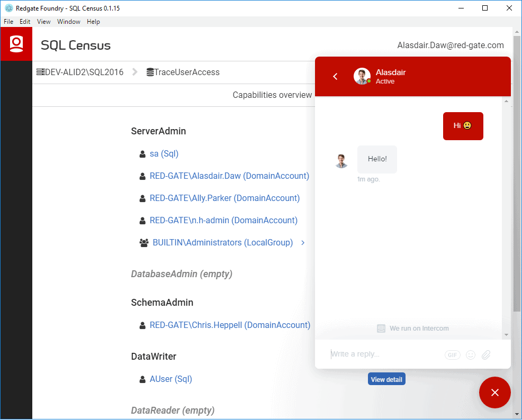Click Alasdair's avatar in the chat header

tap(362, 76)
